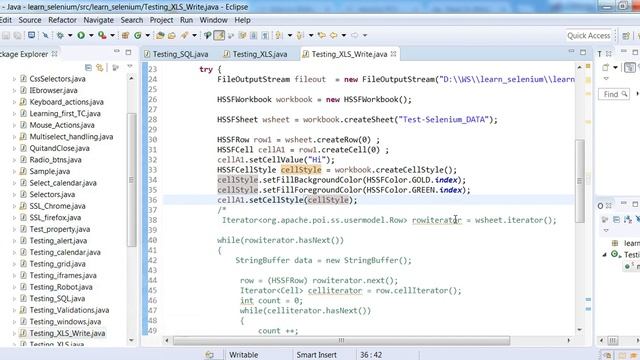This screenshot has width=640, height=360.
Task: Click the Open Task folder icon
Action: point(171,36)
